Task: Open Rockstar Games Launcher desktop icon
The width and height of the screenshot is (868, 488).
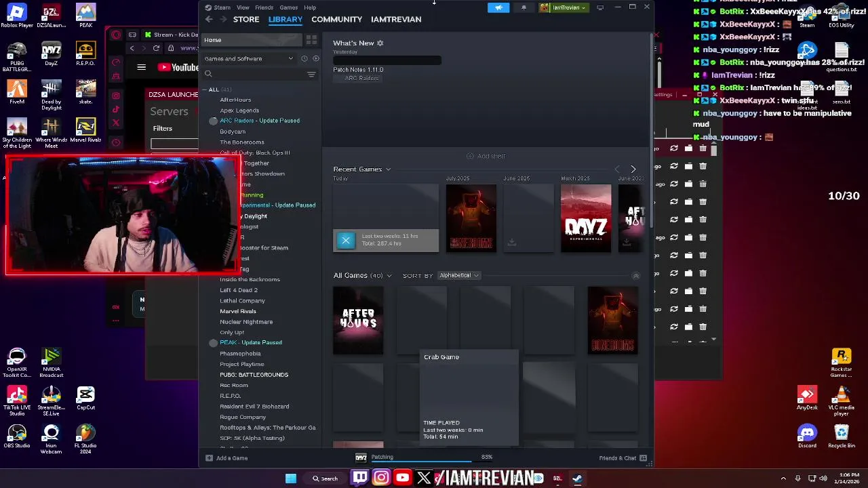Action: click(841, 363)
